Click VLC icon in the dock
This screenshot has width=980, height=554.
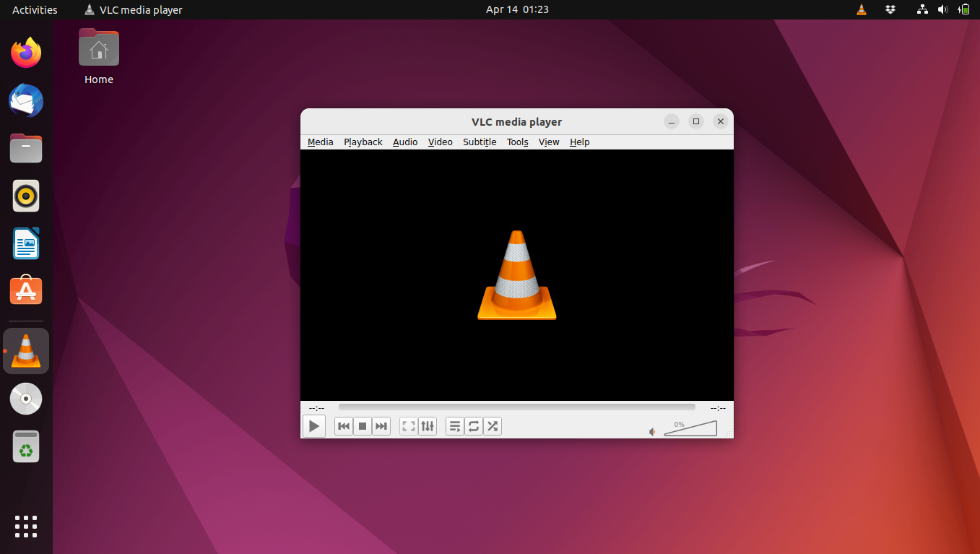click(26, 351)
